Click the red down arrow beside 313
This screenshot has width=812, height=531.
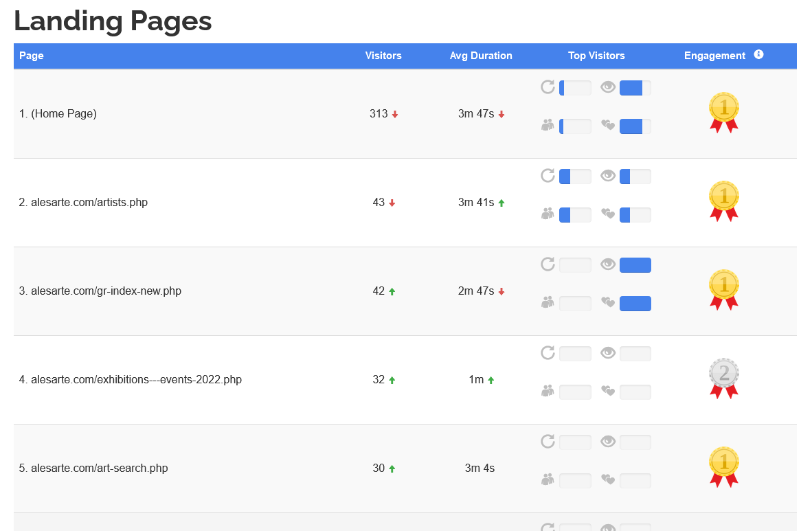(394, 115)
